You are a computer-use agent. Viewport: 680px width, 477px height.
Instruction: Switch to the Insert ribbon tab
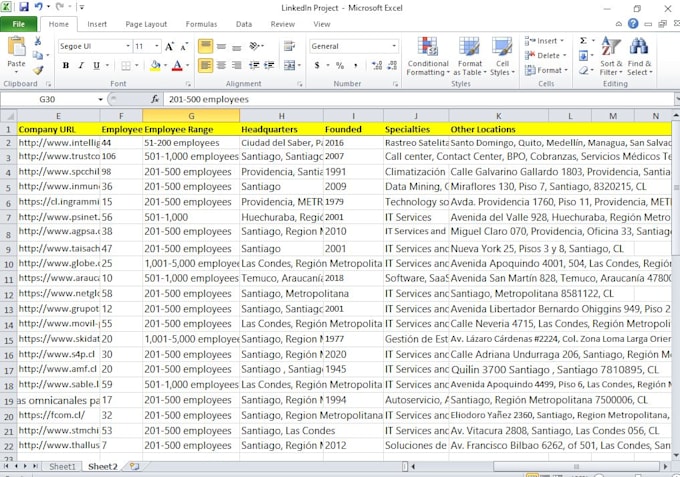point(97,24)
